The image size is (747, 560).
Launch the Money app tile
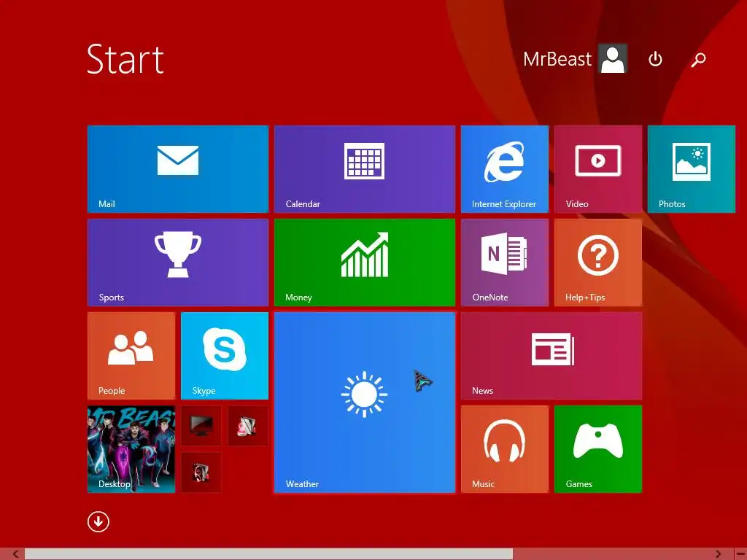tap(365, 262)
